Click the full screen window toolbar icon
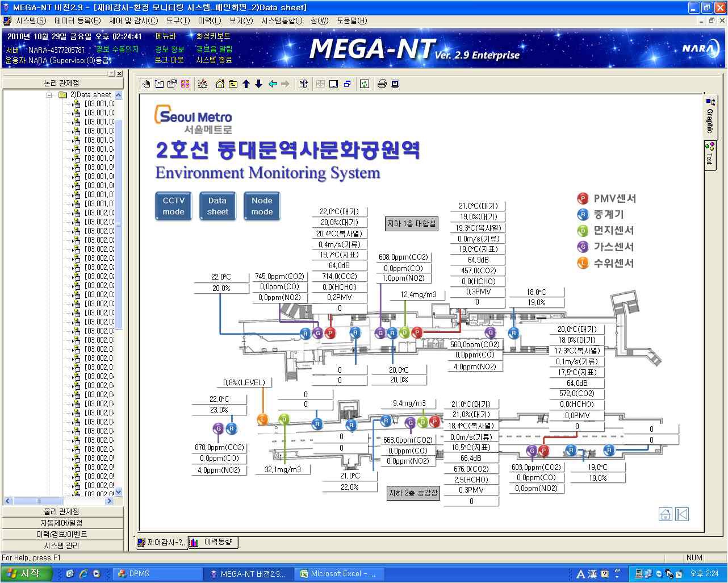The image size is (728, 583). click(334, 84)
